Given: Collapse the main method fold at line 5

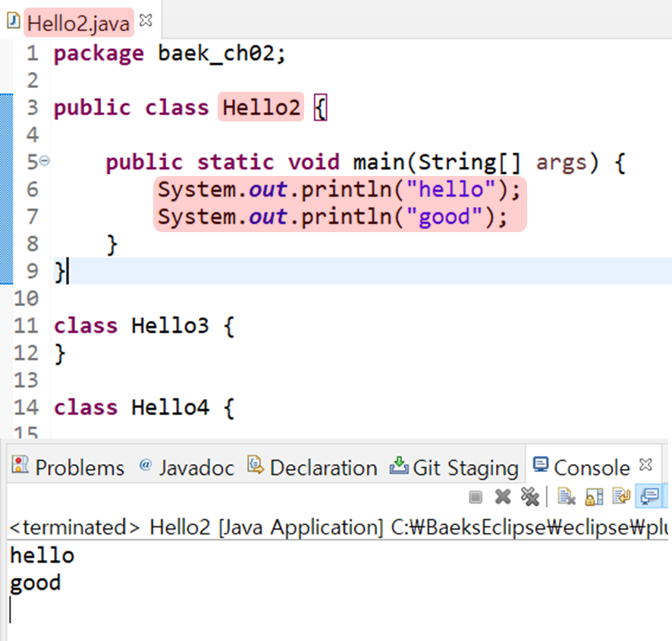Looking at the screenshot, I should 45,162.
